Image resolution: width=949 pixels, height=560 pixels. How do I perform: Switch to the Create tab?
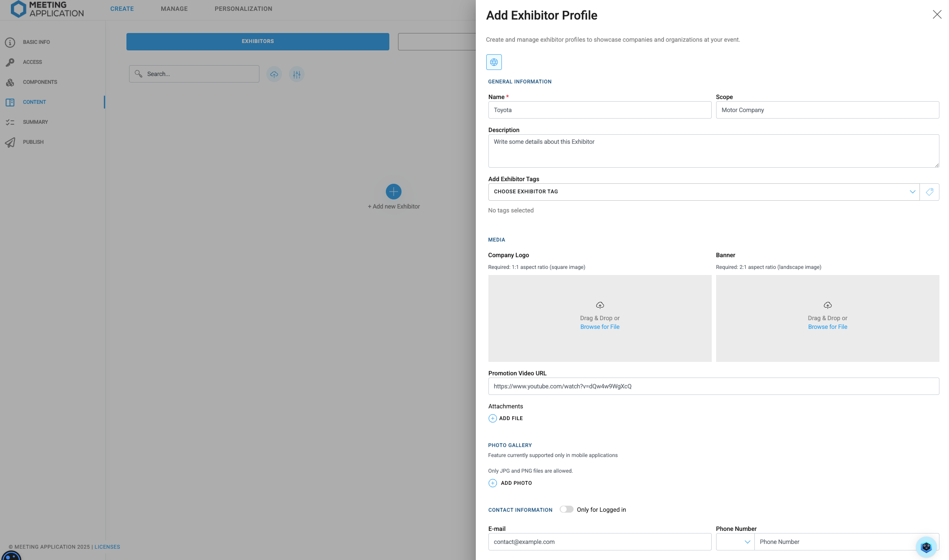[122, 9]
